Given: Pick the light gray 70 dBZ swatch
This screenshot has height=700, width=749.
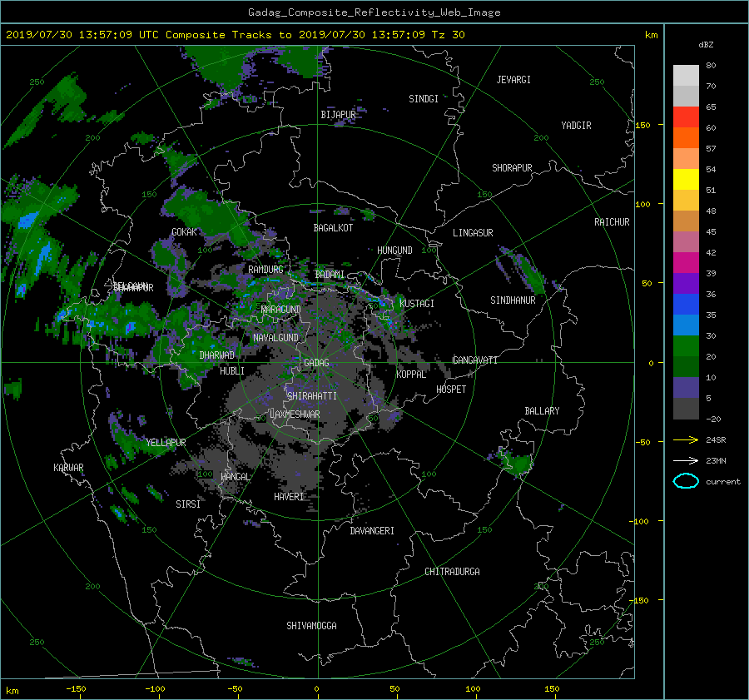Looking at the screenshot, I should tap(686, 76).
